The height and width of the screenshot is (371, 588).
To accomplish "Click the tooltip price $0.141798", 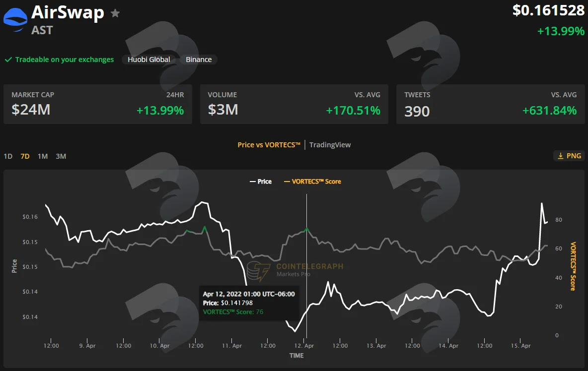I will pos(236,303).
